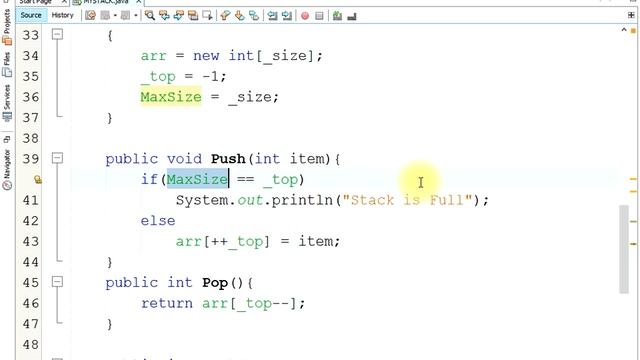
Task: Click the Forward navigation toolbar icon
Action: pyautogui.click(x=126, y=16)
